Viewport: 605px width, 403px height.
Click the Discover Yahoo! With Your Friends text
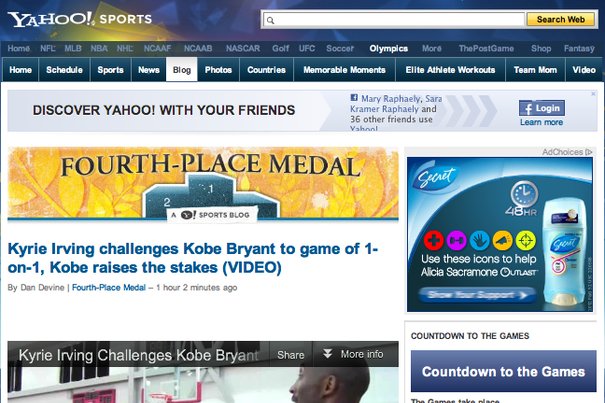(x=164, y=110)
